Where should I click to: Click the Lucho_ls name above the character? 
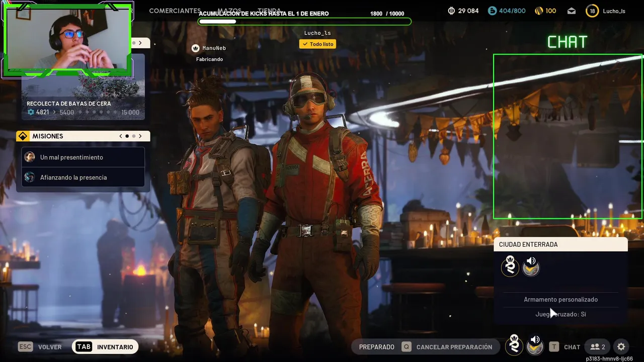tap(317, 33)
